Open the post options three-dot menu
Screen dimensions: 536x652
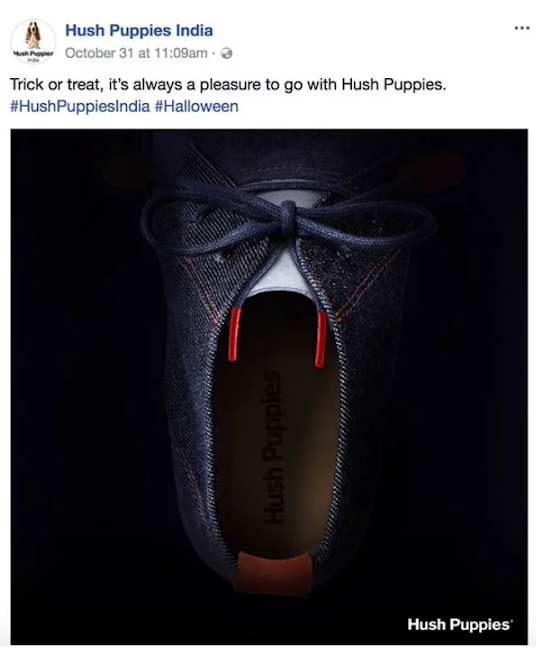521,28
